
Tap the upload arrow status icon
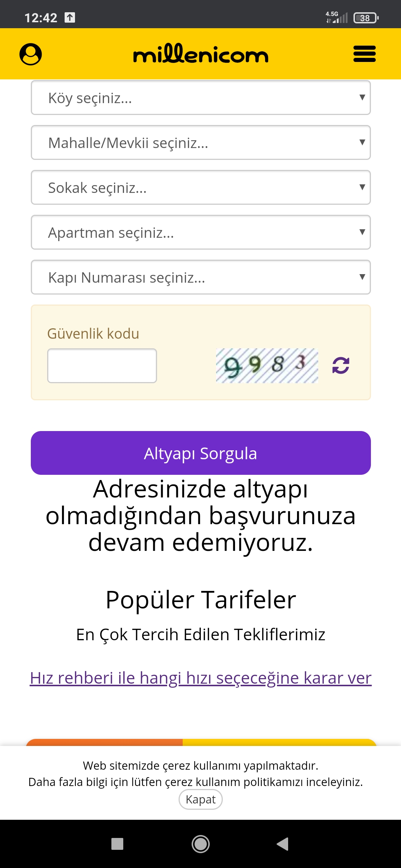coord(70,17)
